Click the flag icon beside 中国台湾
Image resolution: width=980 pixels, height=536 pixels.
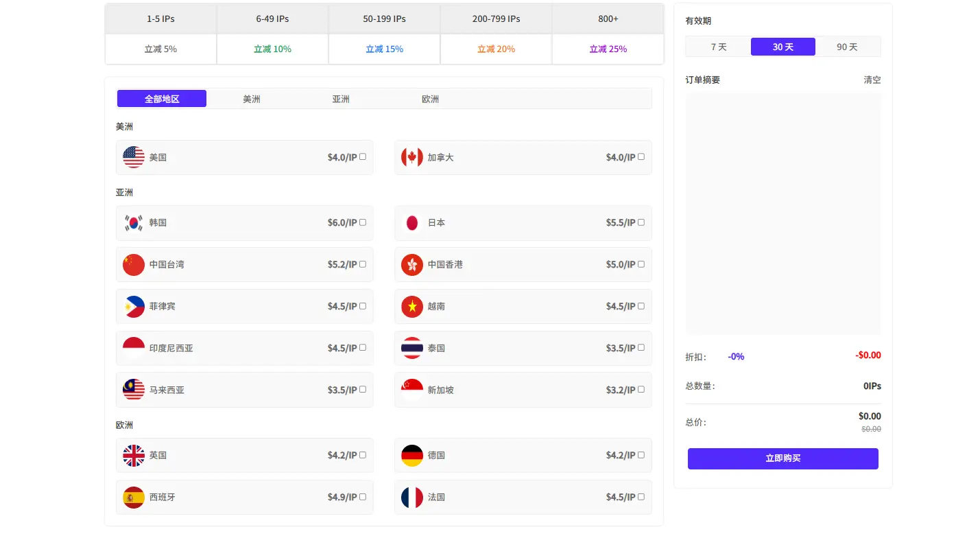[x=134, y=264]
